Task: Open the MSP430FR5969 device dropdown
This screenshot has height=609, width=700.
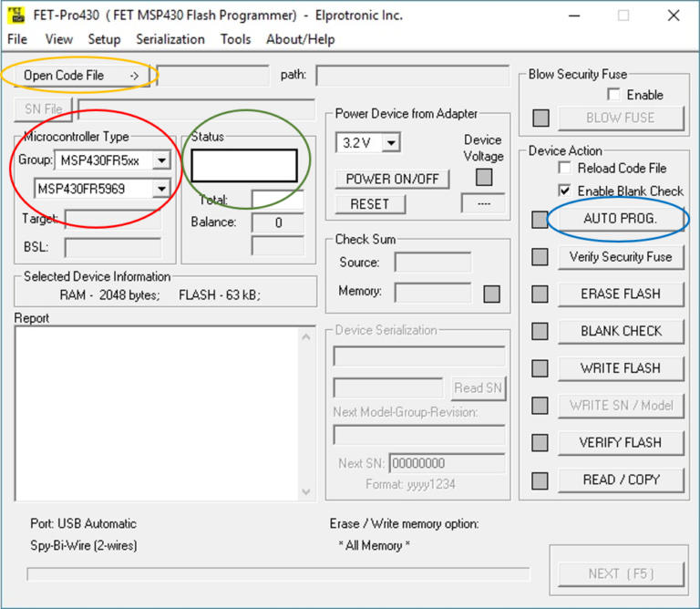Action: [161, 189]
